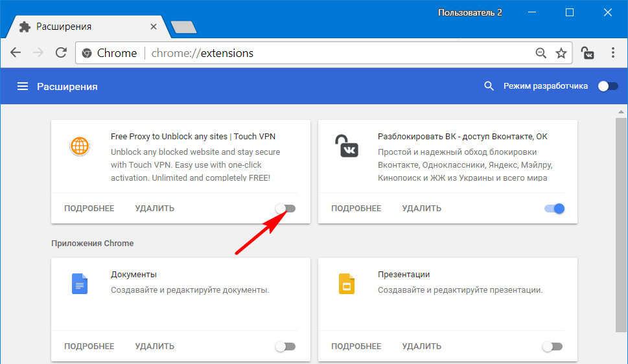Viewport: 628px width, 364px height.
Task: Enable the Документы app toggle
Action: (285, 347)
